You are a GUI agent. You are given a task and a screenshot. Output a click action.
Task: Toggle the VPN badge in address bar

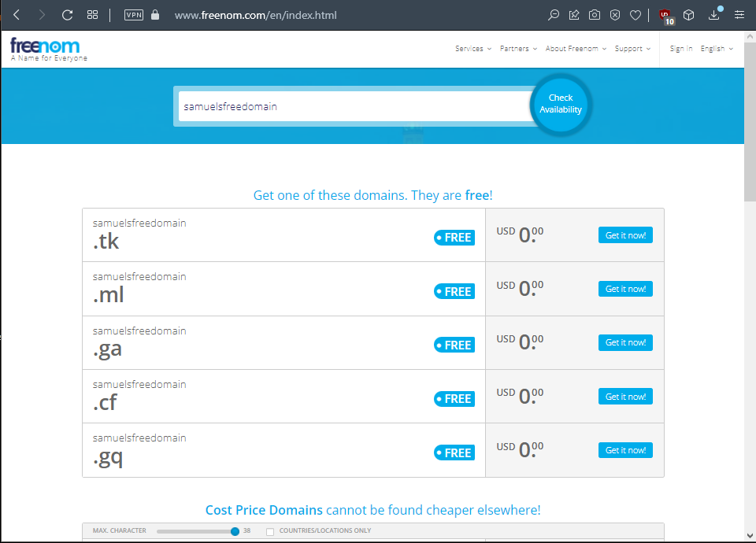tap(134, 15)
